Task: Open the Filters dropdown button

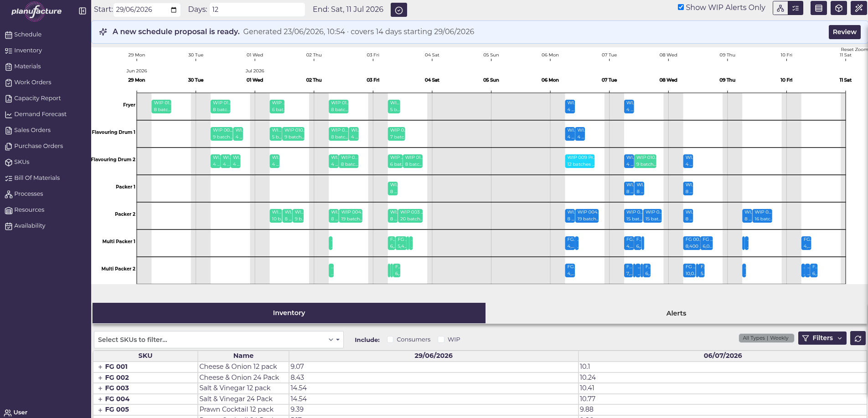Action: tap(822, 338)
